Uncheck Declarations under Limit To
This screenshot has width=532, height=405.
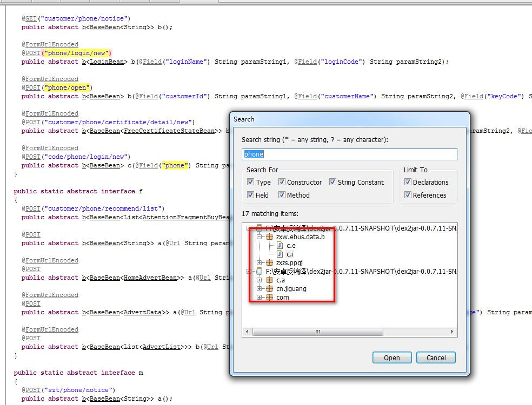[408, 182]
